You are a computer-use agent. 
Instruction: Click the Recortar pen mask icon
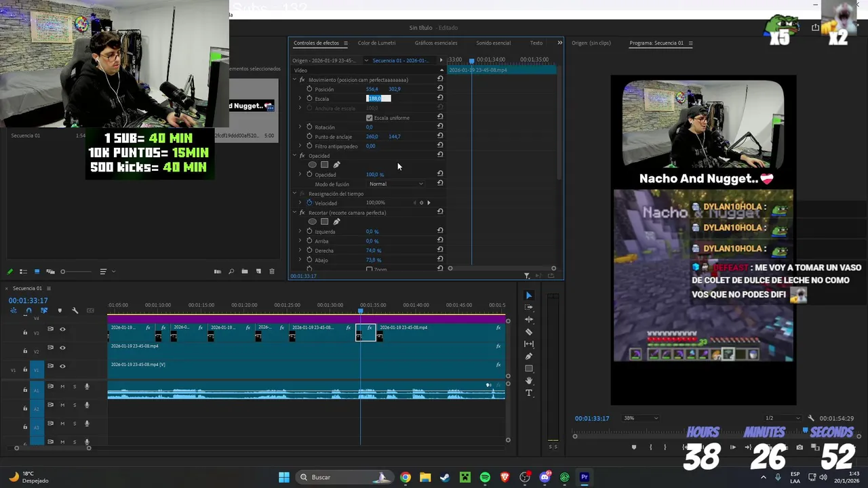[x=336, y=222]
